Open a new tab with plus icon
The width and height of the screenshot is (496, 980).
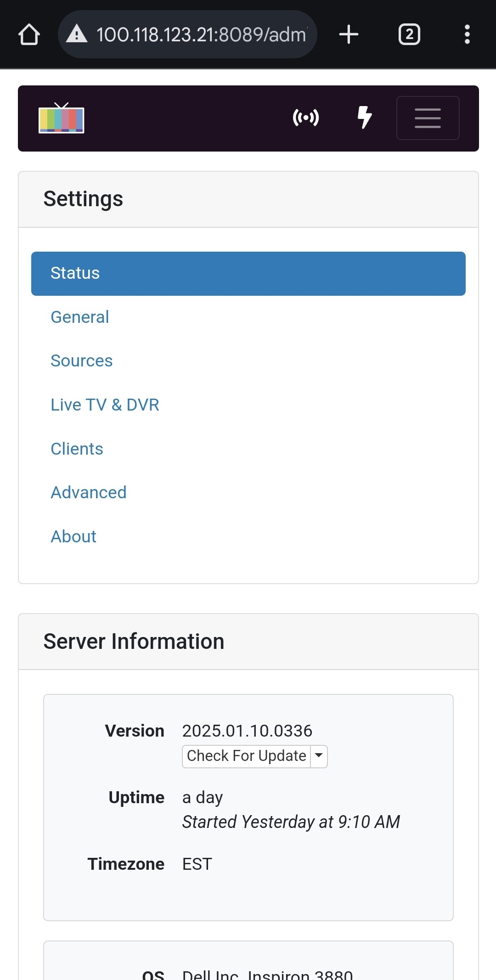pos(349,34)
